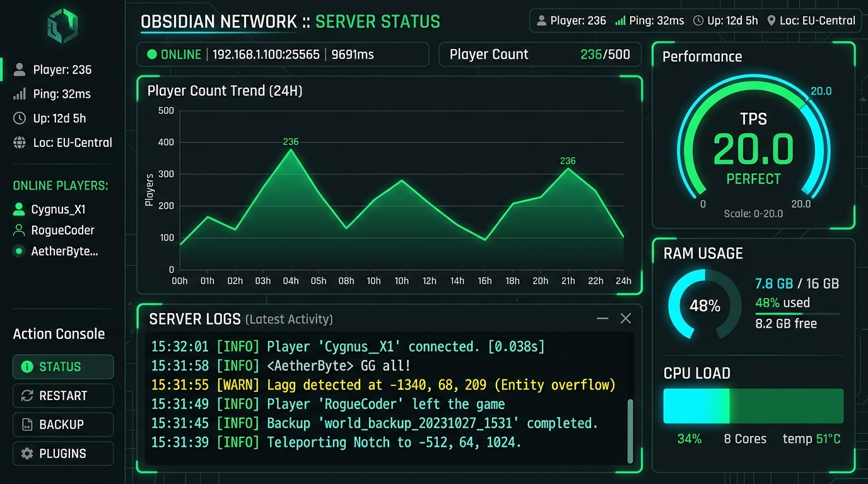Click the 8 Cores label
868x484 pixels.
point(745,439)
